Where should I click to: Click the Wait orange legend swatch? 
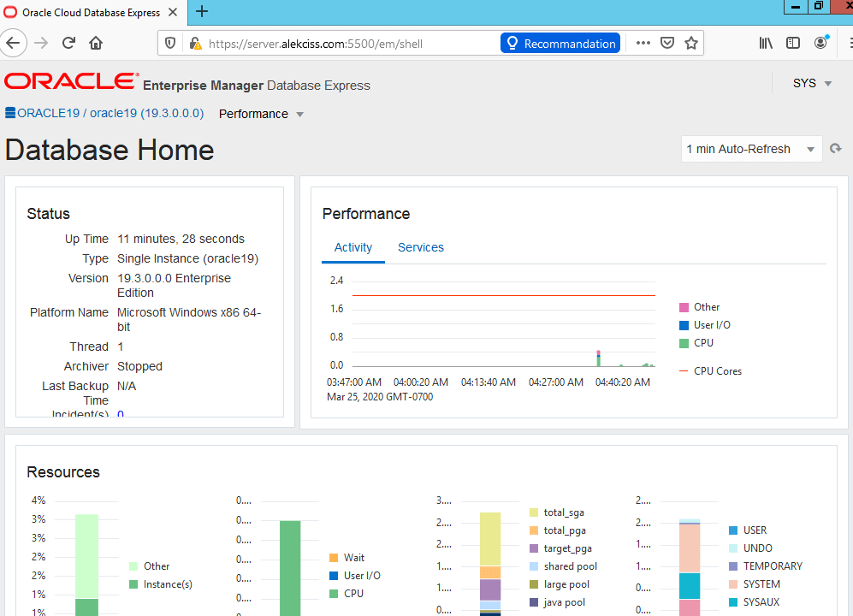[x=334, y=558]
